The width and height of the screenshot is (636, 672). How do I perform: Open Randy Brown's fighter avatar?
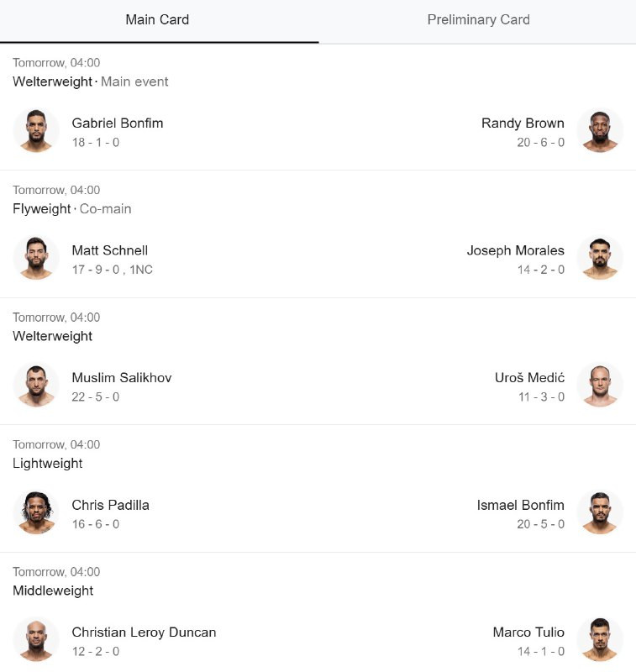tap(599, 131)
